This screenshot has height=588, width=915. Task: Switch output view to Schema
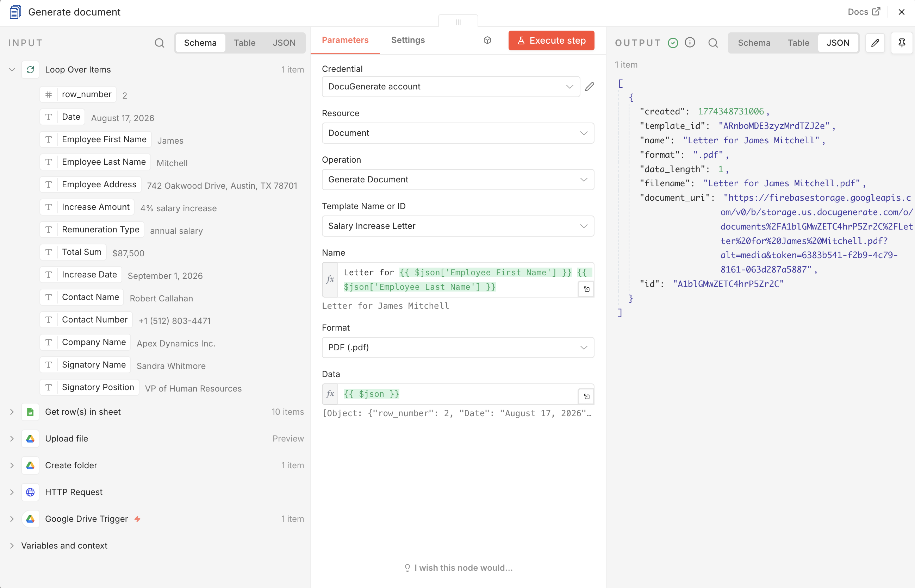click(754, 43)
